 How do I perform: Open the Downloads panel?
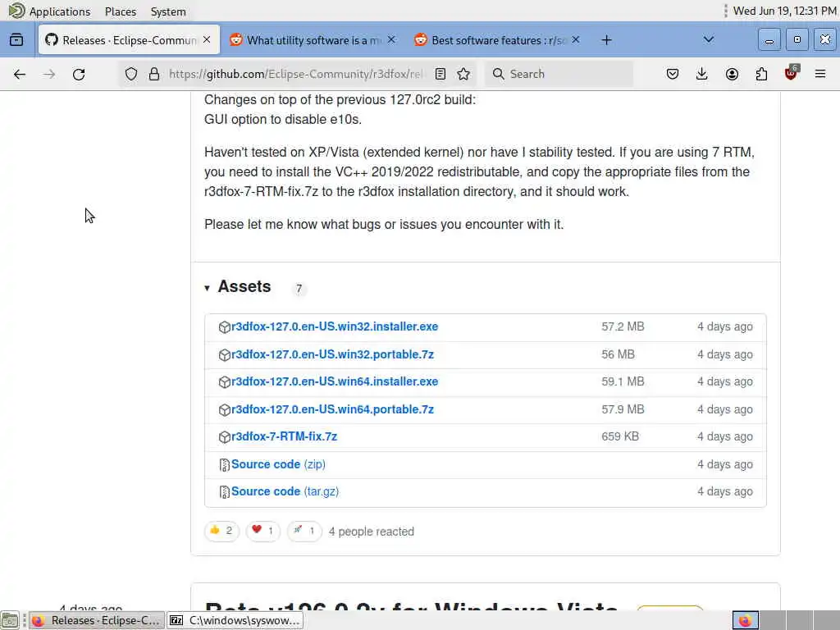[x=702, y=74]
